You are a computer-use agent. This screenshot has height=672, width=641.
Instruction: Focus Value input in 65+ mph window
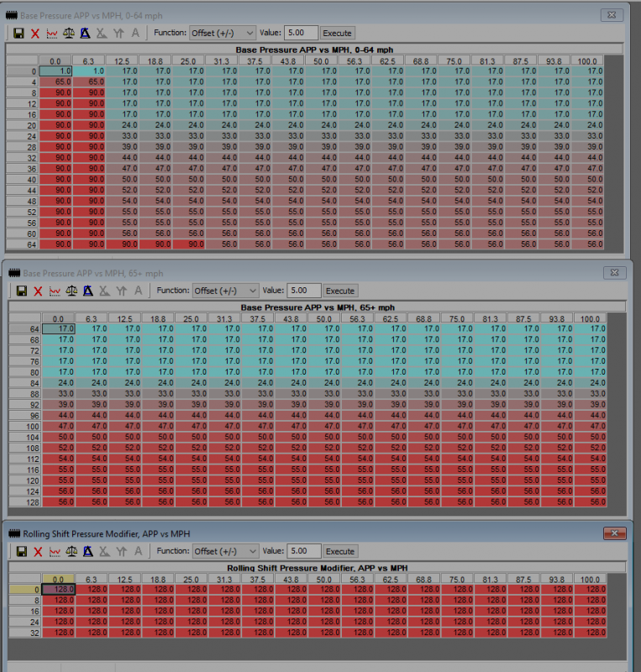coord(303,291)
